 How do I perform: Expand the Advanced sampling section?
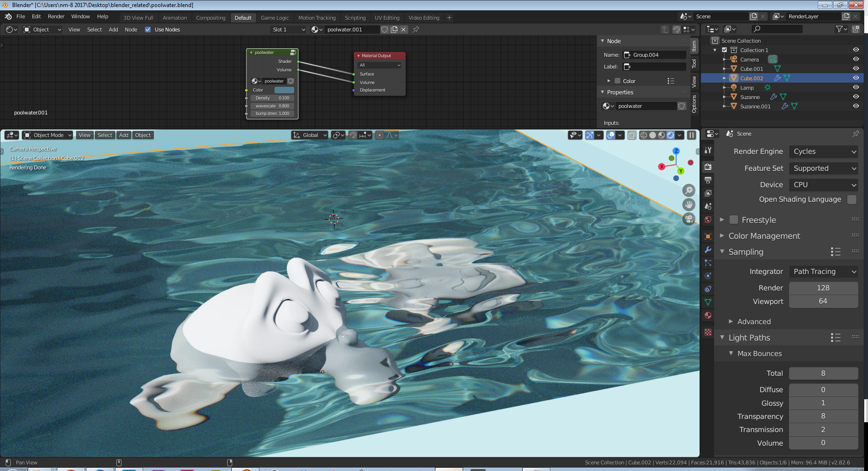(x=754, y=321)
